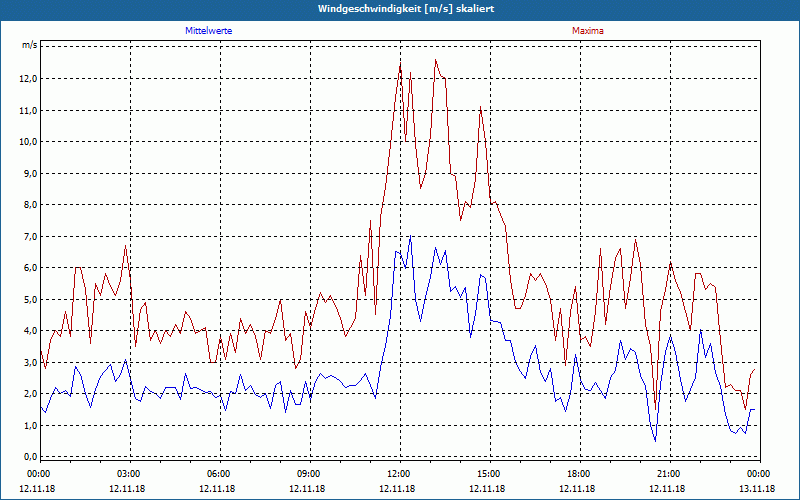Screen dimensions: 800x500
Task: Click the '00:00' time label above 13.11.18
Action: coord(759,474)
